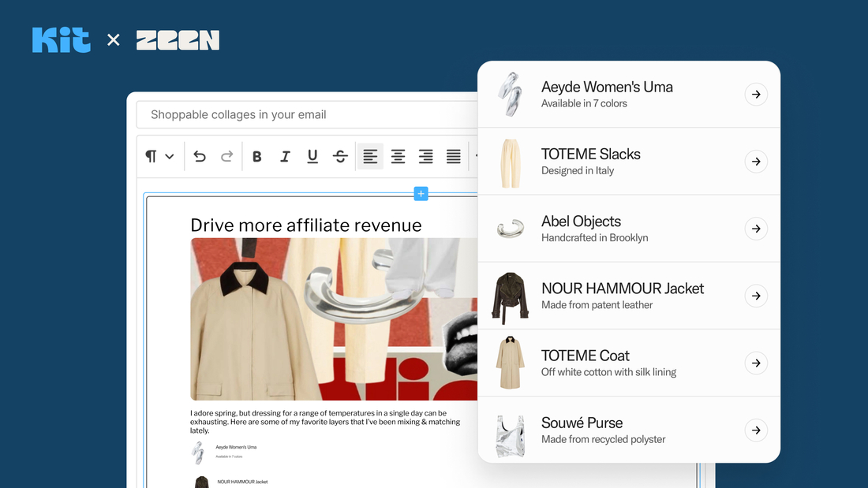The image size is (868, 488).
Task: Justify text alignment
Action: pyautogui.click(x=454, y=157)
